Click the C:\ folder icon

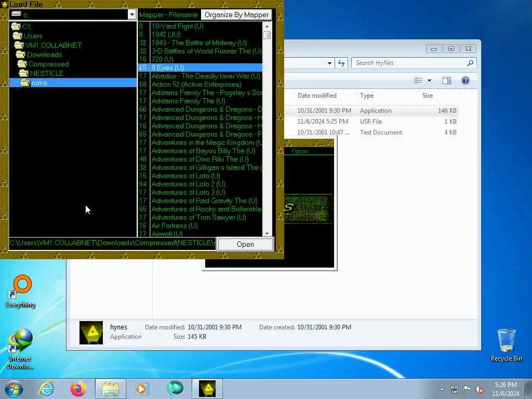click(x=16, y=26)
